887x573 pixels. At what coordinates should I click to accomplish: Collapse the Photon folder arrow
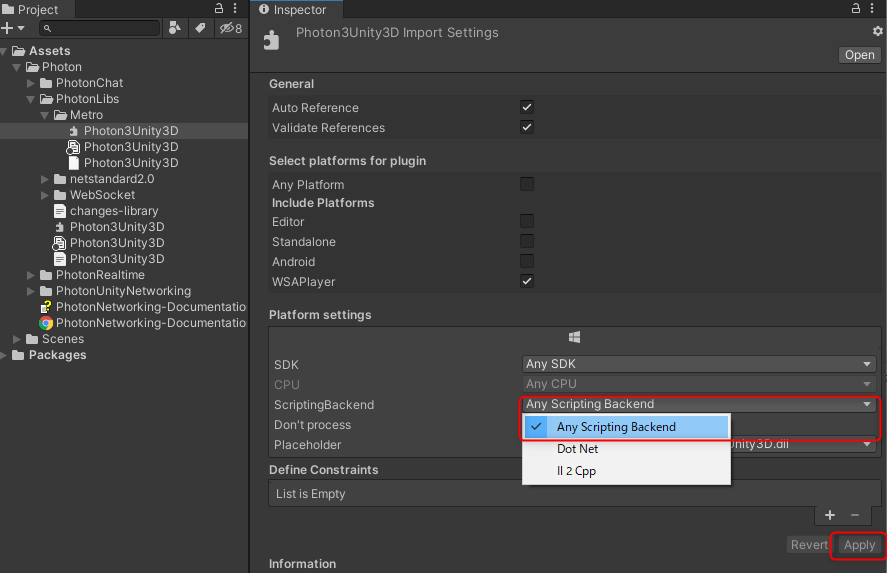click(x=17, y=67)
